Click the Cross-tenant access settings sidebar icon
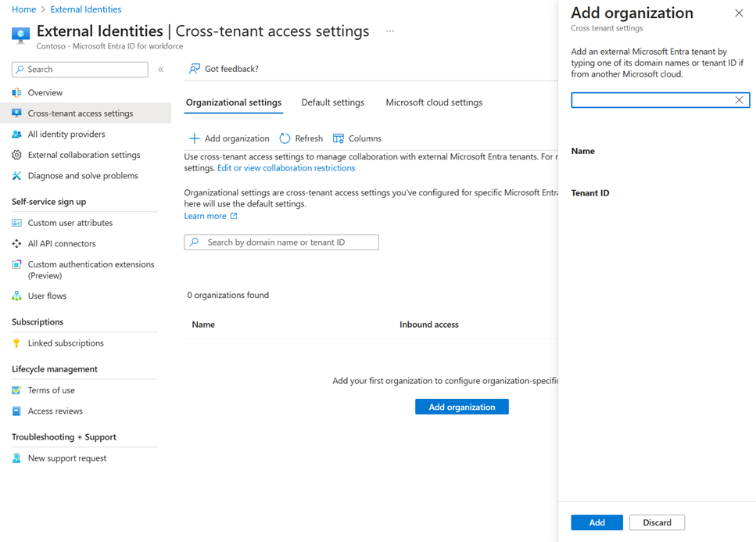The image size is (756, 542). (17, 113)
